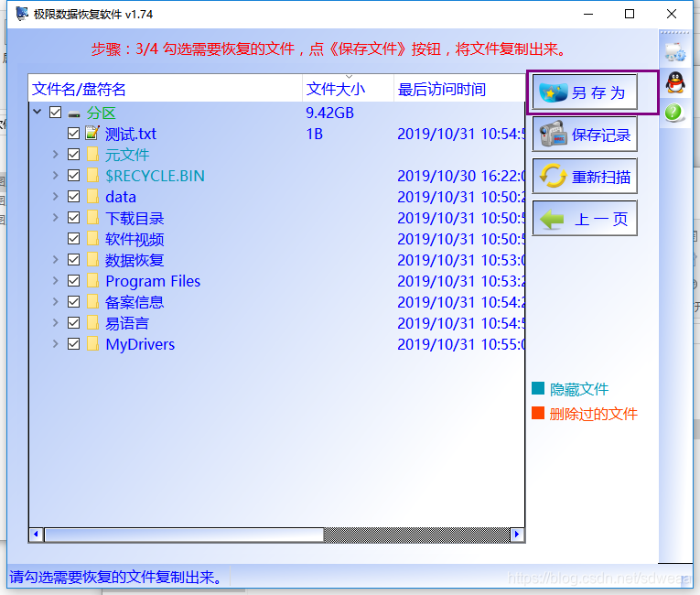
Task: Click the 1B file size cell
Action: point(314,134)
